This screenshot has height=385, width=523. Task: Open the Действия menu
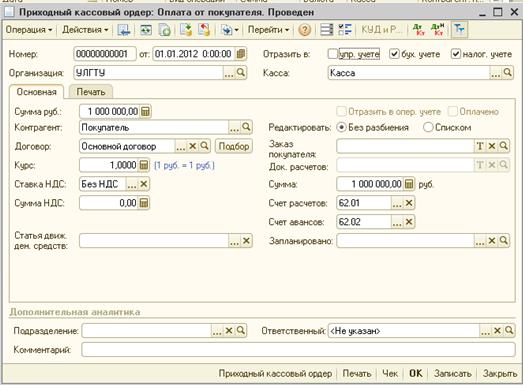[85, 30]
